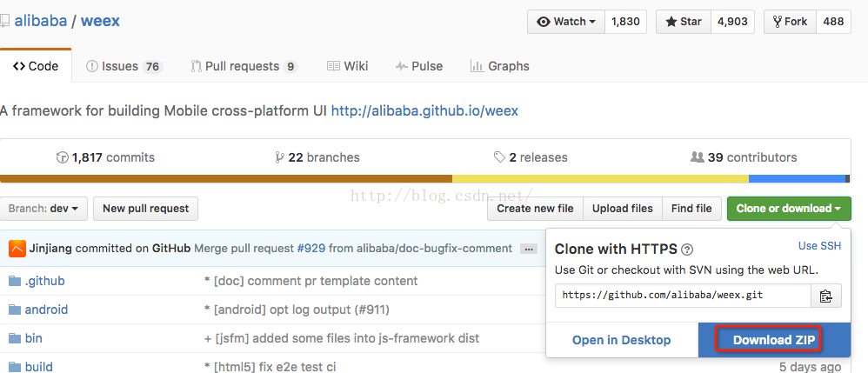Click the android folder icon
Image resolution: width=868 pixels, height=373 pixels.
pos(14,310)
